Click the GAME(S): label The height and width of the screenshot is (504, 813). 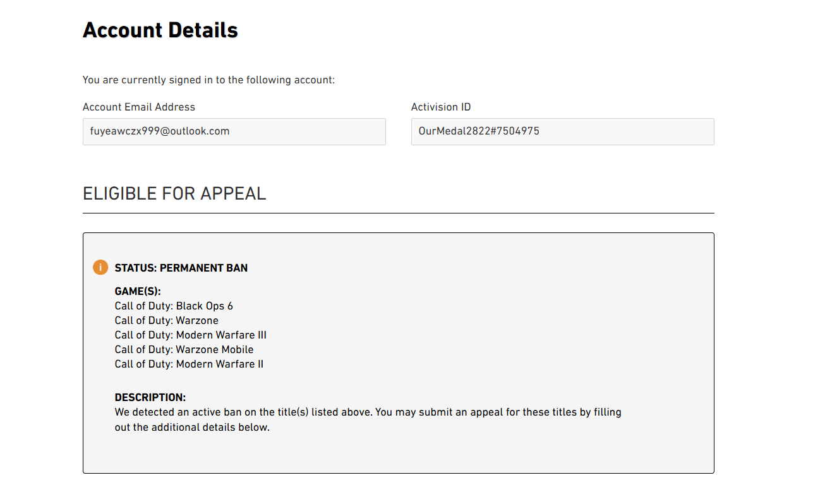click(138, 291)
